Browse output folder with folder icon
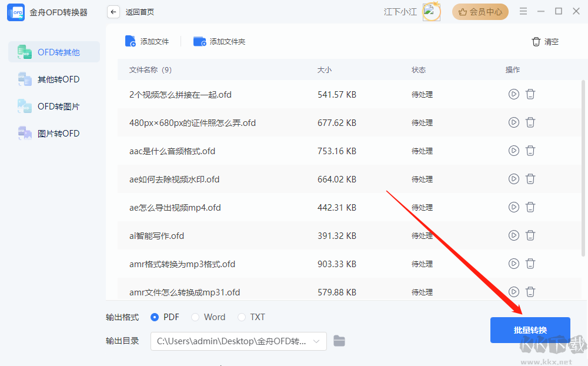Image resolution: width=588 pixels, height=366 pixels. (339, 341)
